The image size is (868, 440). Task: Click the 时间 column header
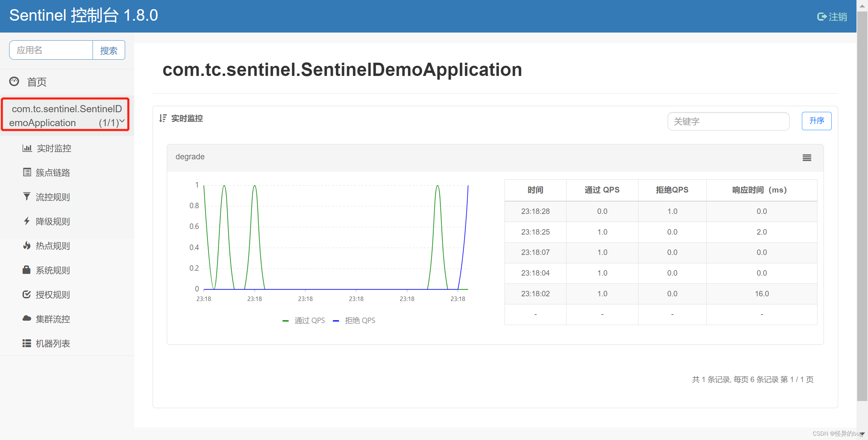pyautogui.click(x=535, y=190)
